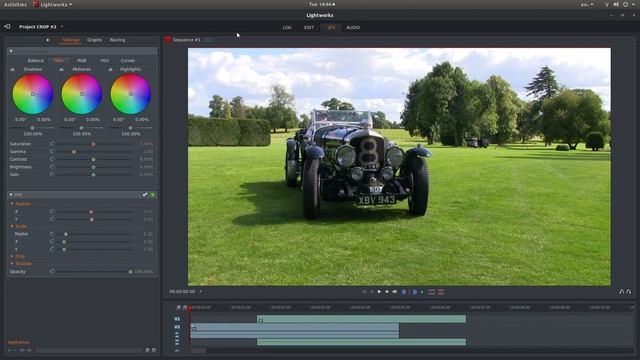
Task: Click the exit project icon beside Project CROP #2
Action: (x=7, y=27)
